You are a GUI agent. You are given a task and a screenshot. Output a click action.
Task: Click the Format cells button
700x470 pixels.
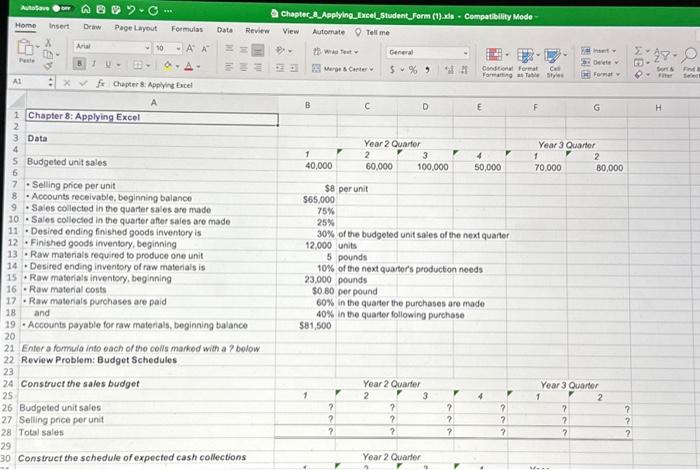tap(600, 75)
